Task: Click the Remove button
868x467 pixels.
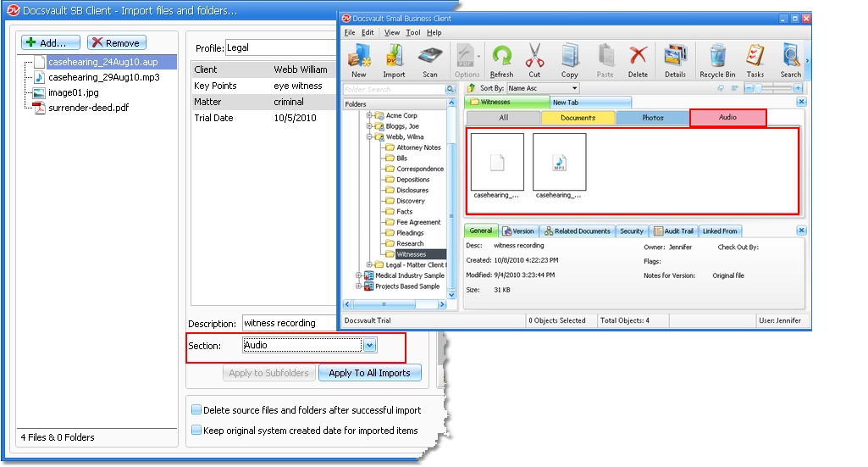Action: 117,43
